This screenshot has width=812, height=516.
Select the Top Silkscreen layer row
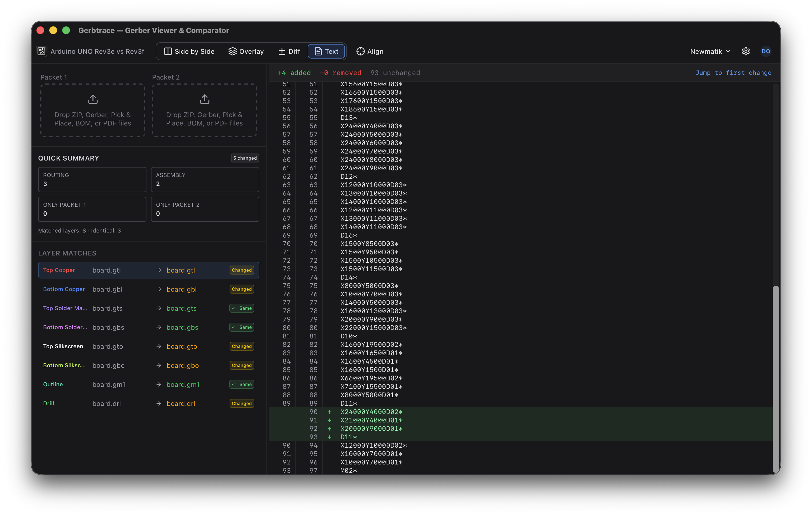(148, 346)
